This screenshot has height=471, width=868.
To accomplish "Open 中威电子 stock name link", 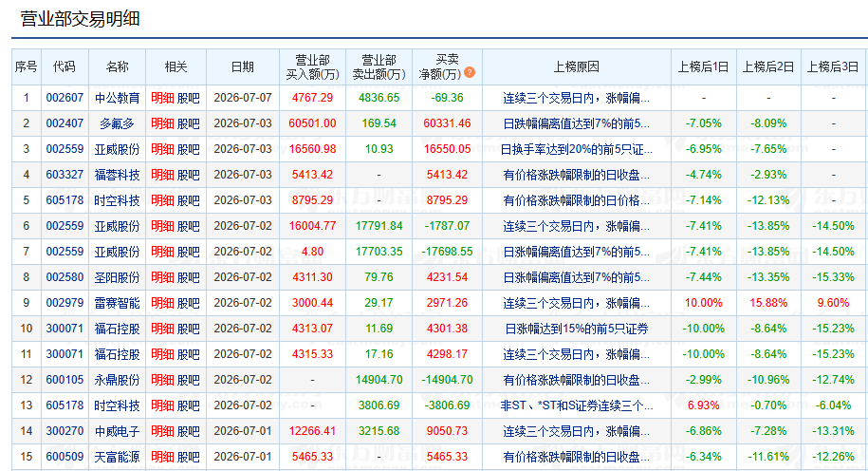I will pyautogui.click(x=118, y=430).
